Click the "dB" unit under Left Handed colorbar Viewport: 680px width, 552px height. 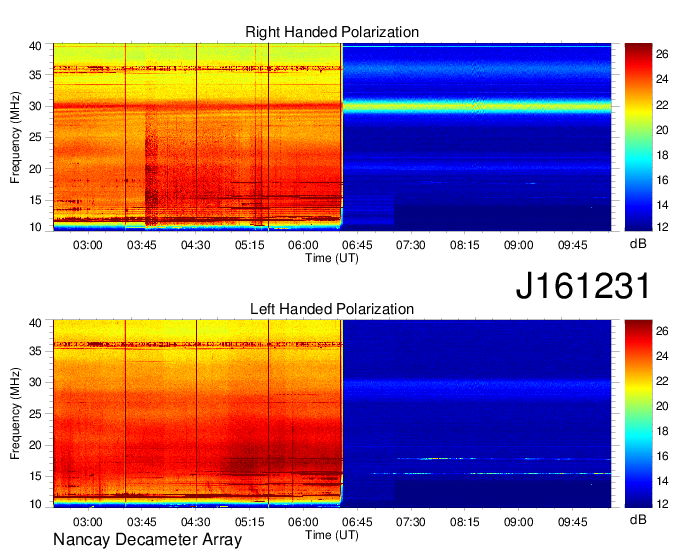tap(638, 519)
